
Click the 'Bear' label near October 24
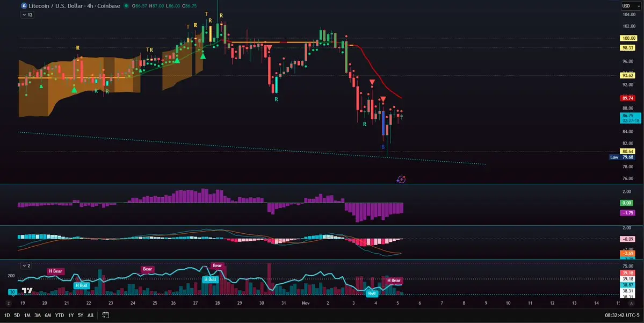point(148,269)
